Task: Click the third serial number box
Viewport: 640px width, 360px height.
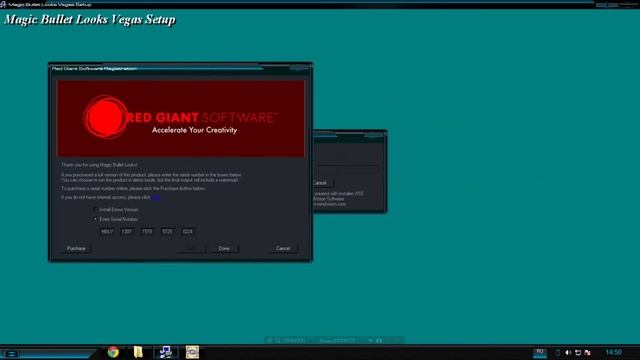Action: 147,231
